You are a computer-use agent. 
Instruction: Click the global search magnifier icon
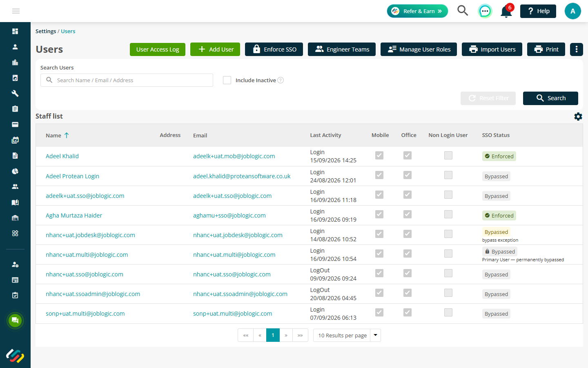pos(463,11)
